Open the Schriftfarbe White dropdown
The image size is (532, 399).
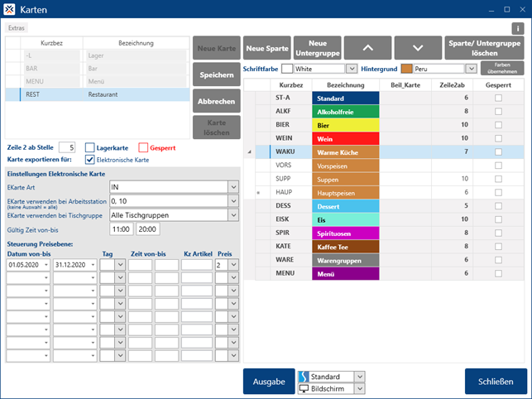pyautogui.click(x=352, y=69)
